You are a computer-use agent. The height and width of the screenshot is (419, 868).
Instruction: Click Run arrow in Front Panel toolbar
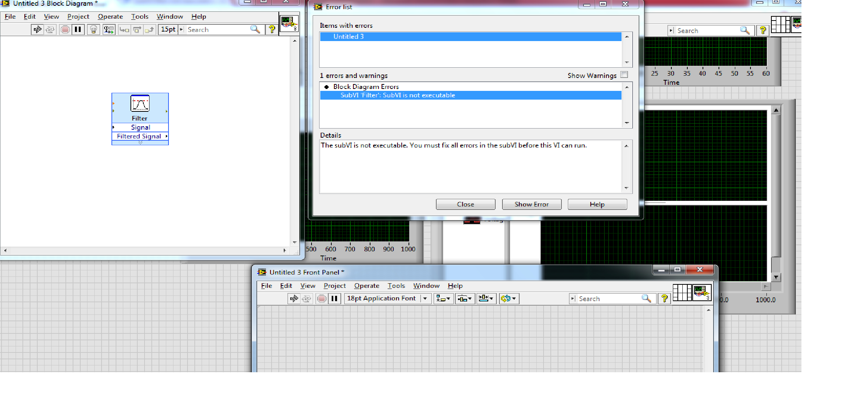click(x=294, y=298)
